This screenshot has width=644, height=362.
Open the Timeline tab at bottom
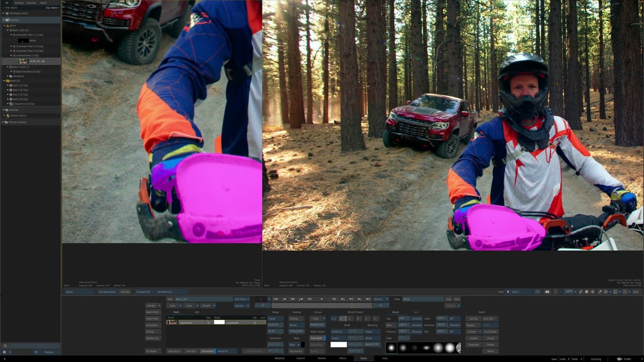point(321,358)
